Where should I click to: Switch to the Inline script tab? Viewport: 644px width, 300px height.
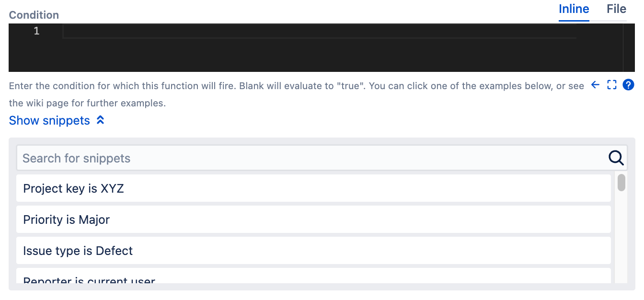point(574,9)
